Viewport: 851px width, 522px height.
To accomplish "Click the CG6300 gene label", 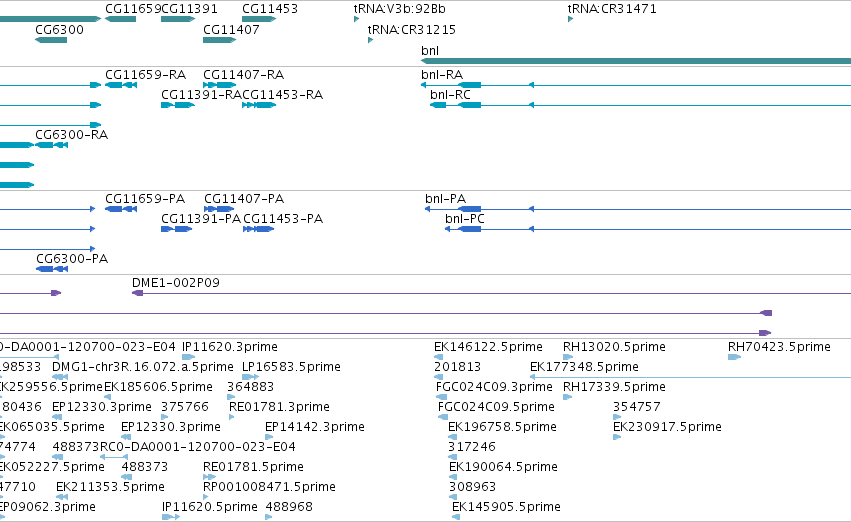I will (59, 29).
